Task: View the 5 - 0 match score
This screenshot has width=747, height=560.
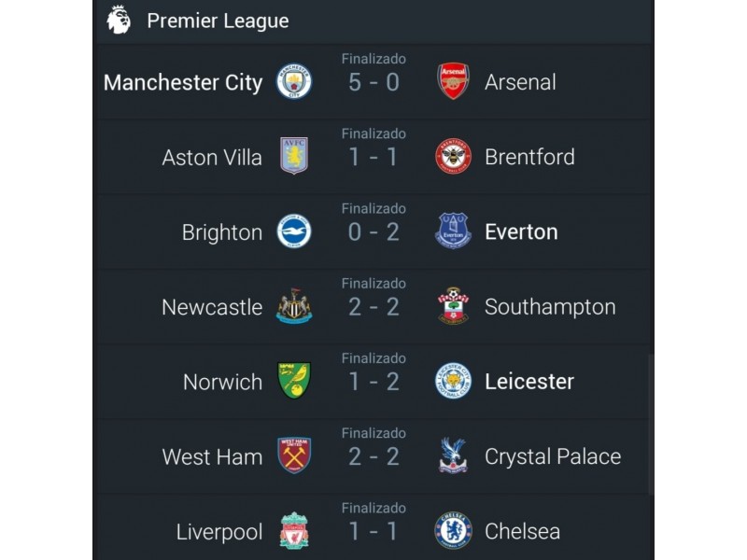Action: [x=373, y=82]
